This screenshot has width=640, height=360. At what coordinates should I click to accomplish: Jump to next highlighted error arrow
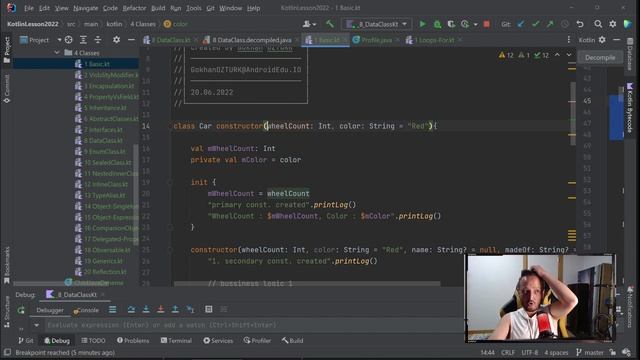click(569, 55)
